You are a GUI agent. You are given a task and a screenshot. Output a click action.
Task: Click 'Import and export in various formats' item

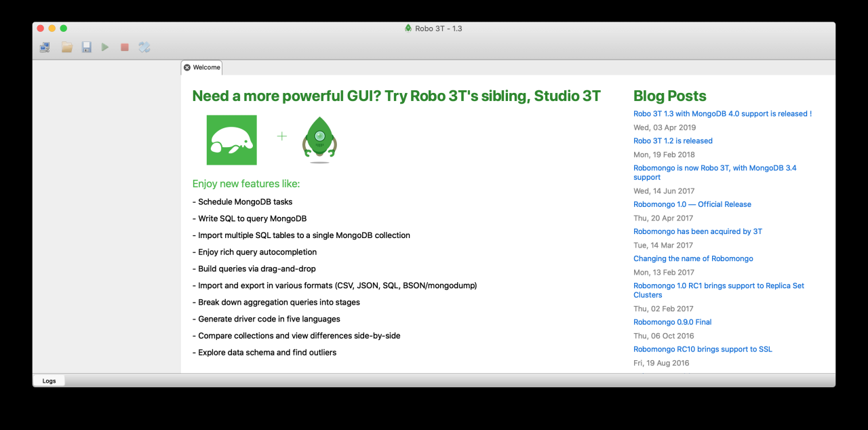pyautogui.click(x=335, y=286)
